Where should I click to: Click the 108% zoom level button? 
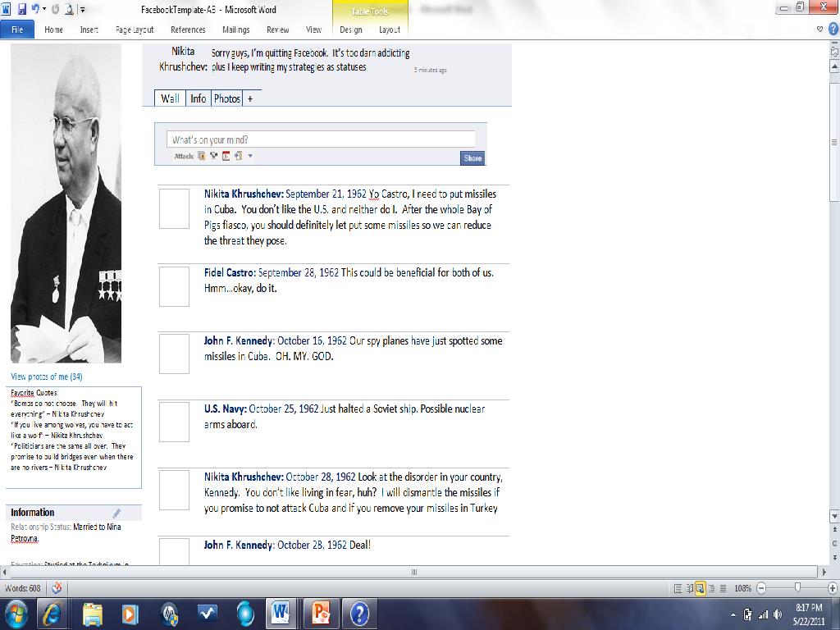tap(742, 588)
